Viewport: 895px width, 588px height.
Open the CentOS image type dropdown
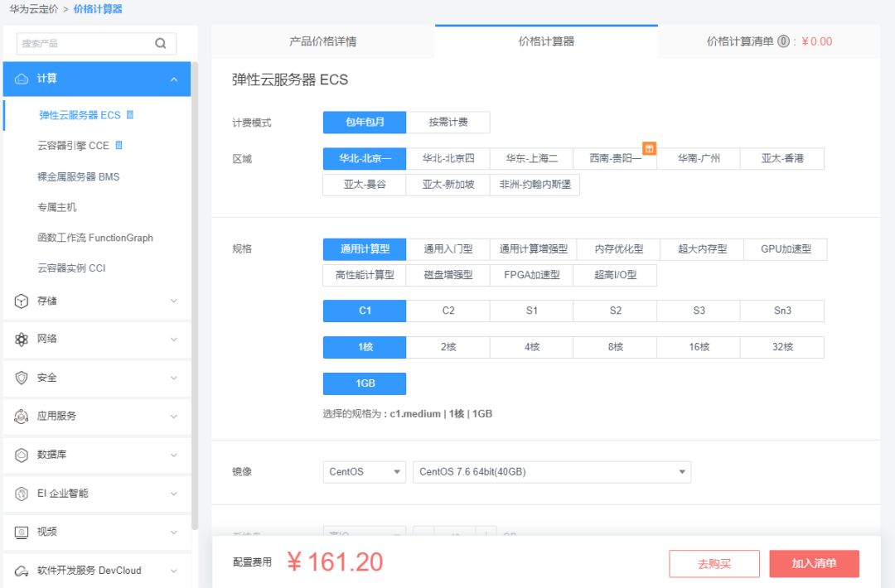365,472
